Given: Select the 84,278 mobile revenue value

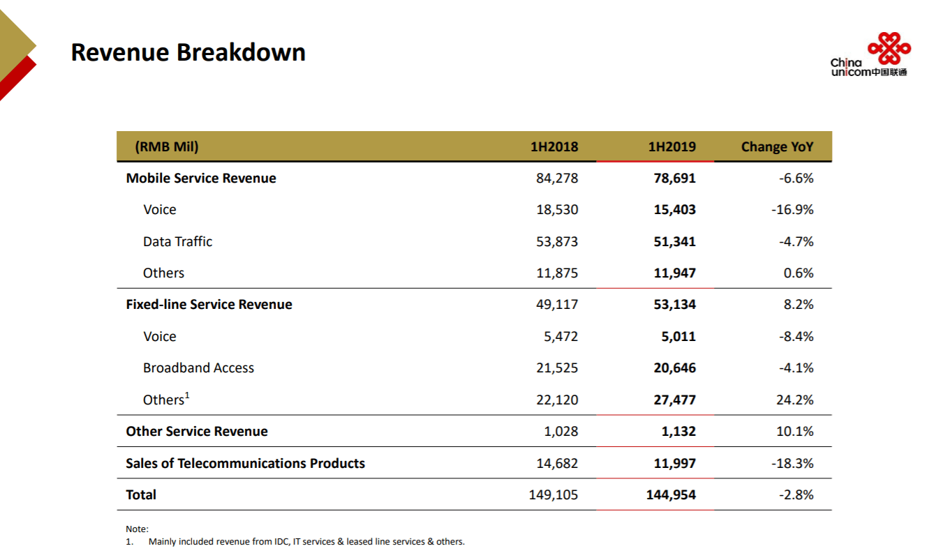Looking at the screenshot, I should coord(556,178).
